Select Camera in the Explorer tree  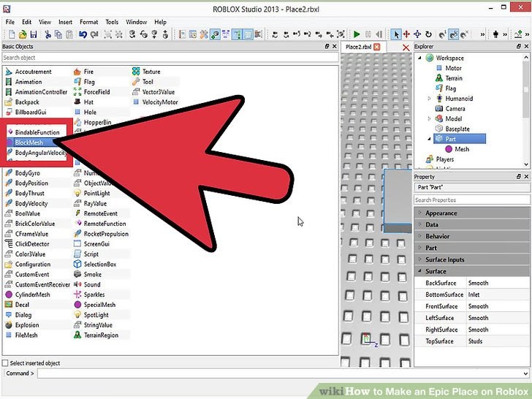coord(455,109)
